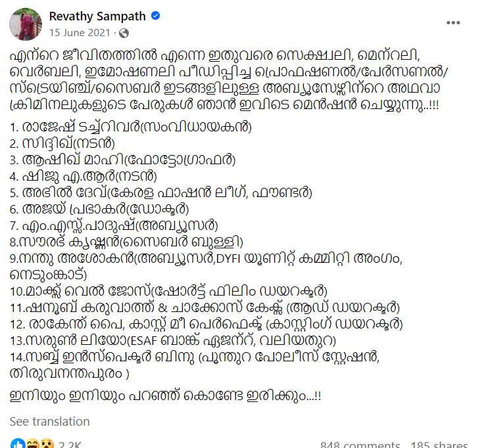Open Revathy Sampath's profile picture
Screen dimensions: 478x448
coord(26,24)
